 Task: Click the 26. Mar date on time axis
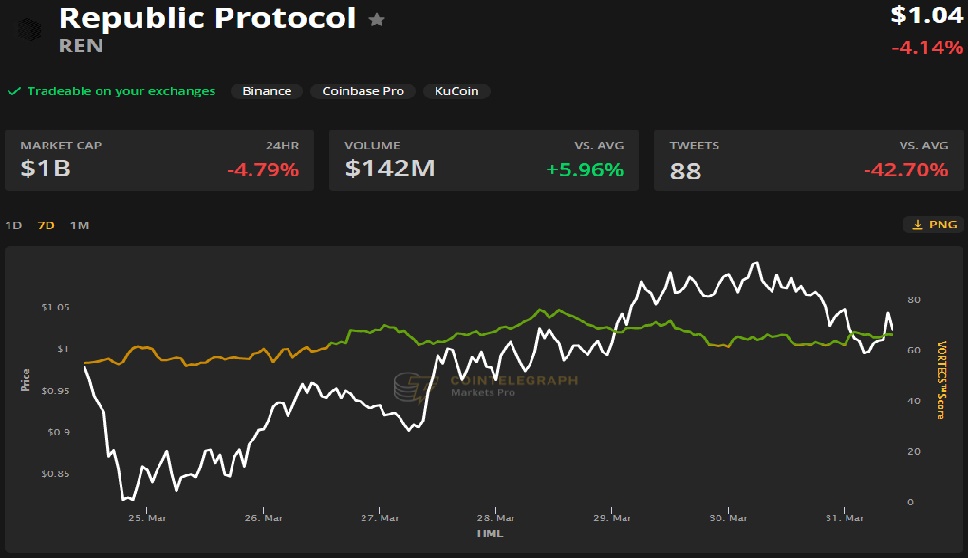[264, 518]
